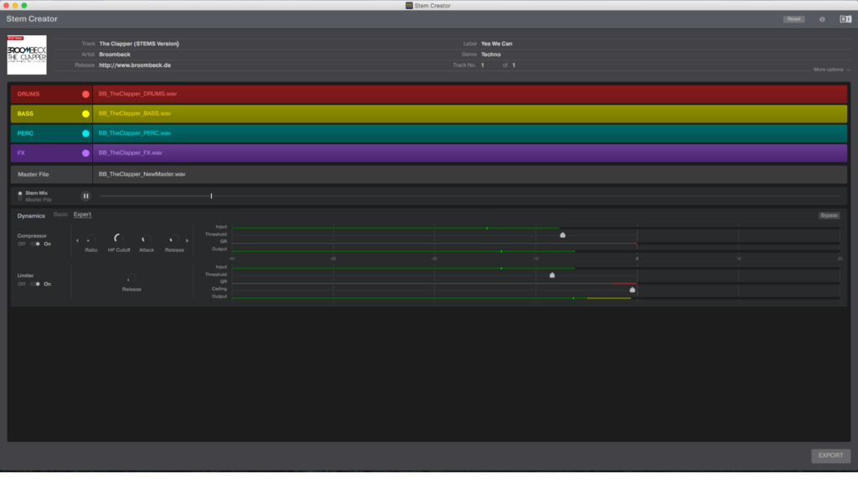Click the Reset button
This screenshot has width=858, height=504.
[794, 19]
